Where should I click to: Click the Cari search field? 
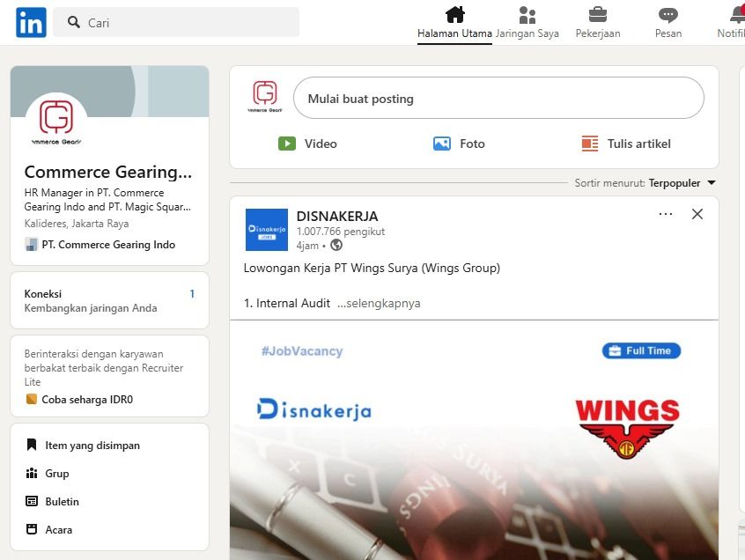[176, 22]
